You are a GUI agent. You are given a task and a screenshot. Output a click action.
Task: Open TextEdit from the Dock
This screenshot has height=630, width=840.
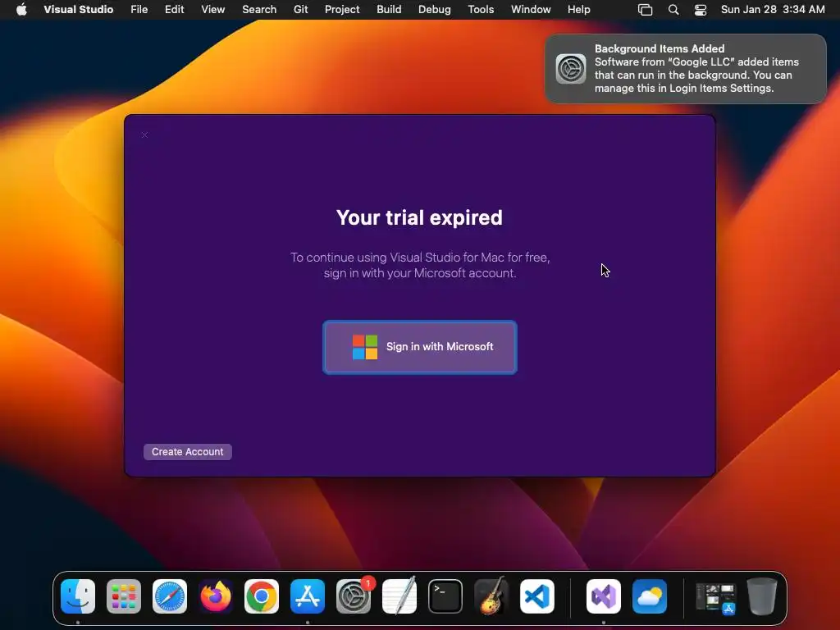point(399,596)
